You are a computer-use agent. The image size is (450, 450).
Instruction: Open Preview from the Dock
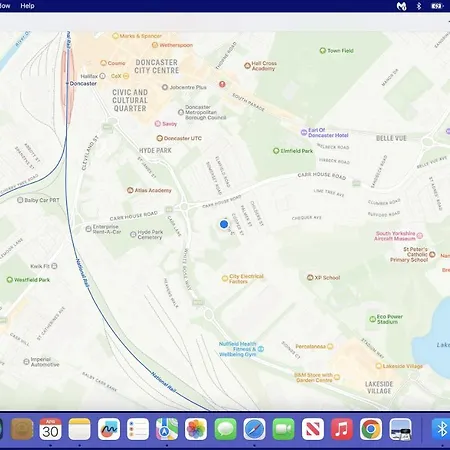point(400,429)
